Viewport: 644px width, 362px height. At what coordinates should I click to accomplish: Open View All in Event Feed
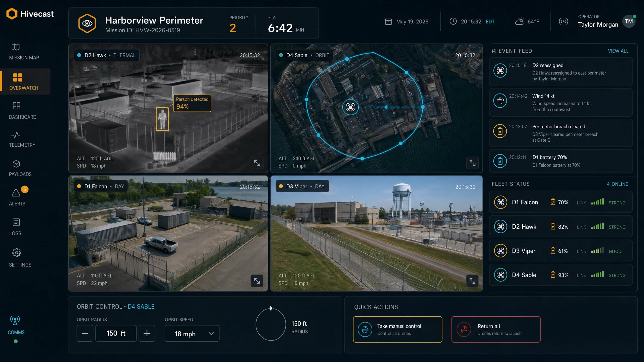coord(618,51)
